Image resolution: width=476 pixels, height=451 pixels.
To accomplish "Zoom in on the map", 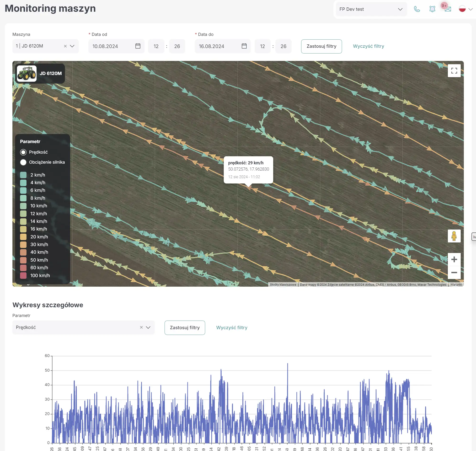I will click(x=454, y=259).
